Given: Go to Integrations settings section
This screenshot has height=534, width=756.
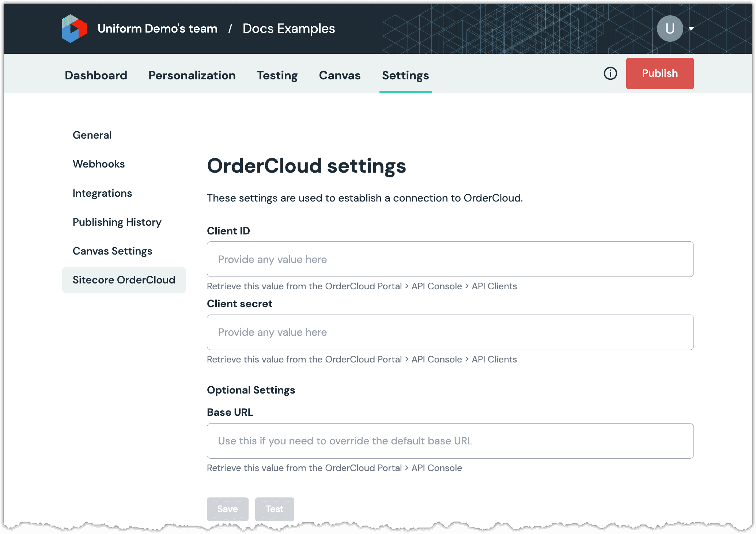Looking at the screenshot, I should [x=102, y=193].
